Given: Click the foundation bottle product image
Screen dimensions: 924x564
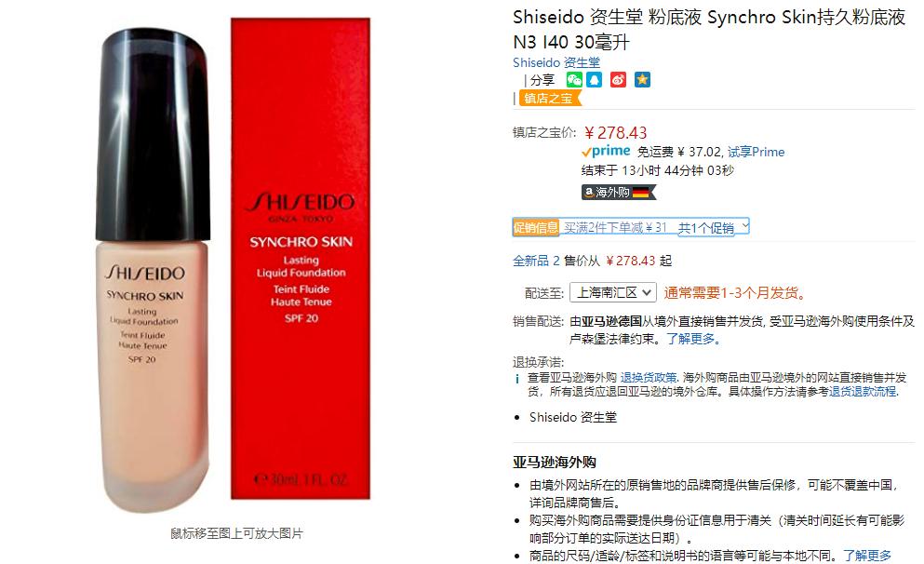Looking at the screenshot, I should [154, 269].
